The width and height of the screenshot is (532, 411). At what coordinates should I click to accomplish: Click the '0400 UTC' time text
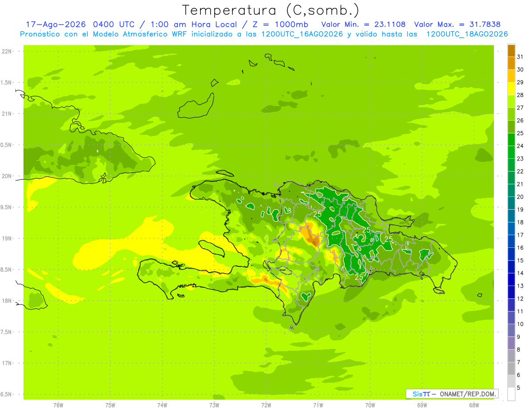113,24
